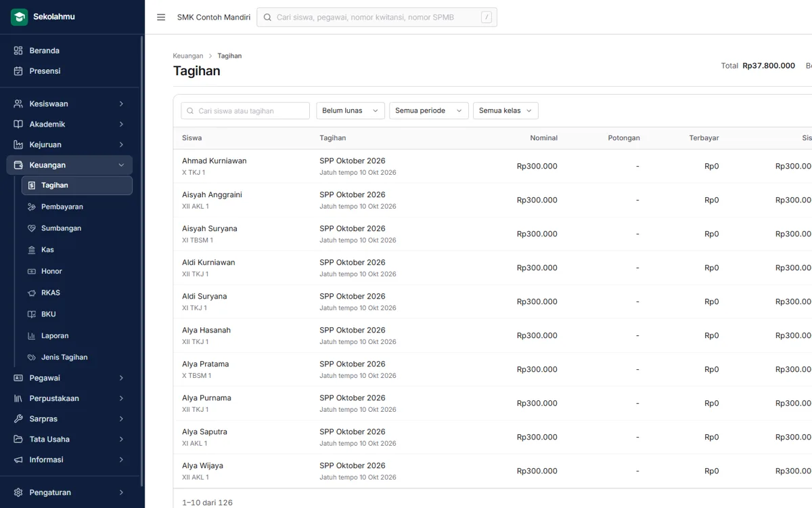812x508 pixels.
Task: Open the Semua kelas filter dropdown
Action: pos(505,110)
